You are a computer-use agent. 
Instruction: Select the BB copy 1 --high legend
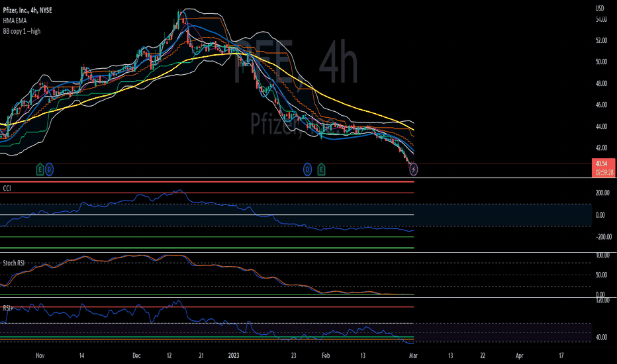[x=22, y=31]
